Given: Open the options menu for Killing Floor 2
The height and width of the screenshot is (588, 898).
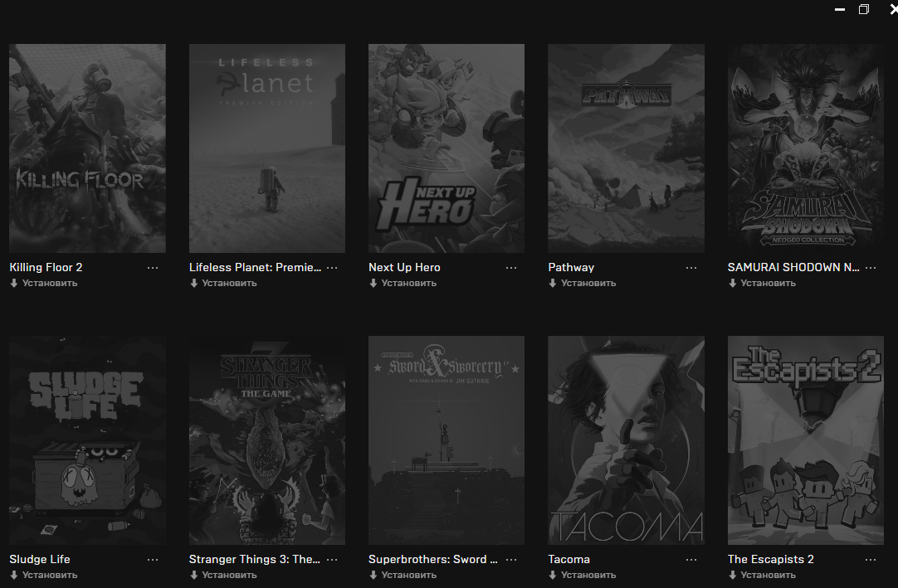Looking at the screenshot, I should pyautogui.click(x=153, y=268).
